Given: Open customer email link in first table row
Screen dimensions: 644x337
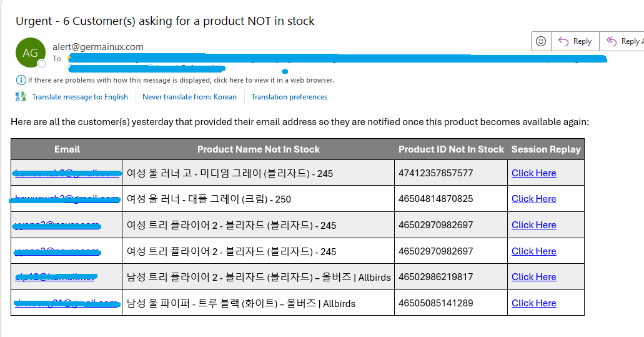Looking at the screenshot, I should click(66, 173).
